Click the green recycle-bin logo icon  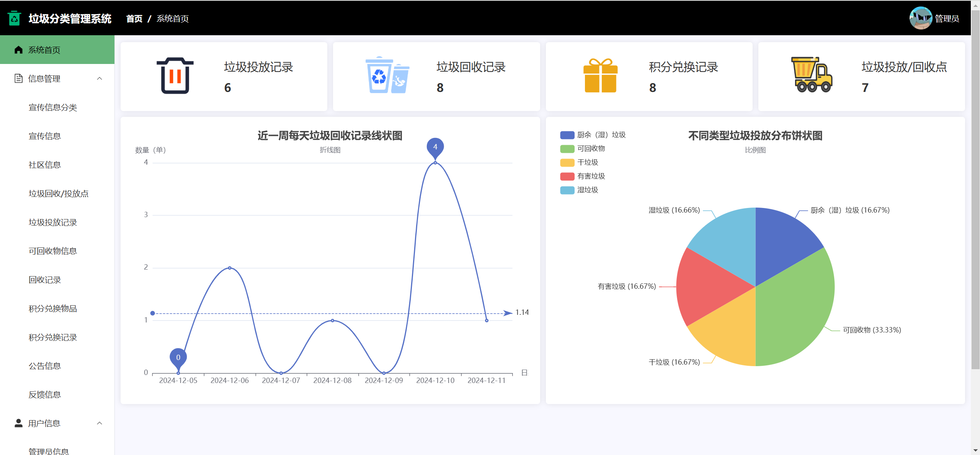pos(14,18)
